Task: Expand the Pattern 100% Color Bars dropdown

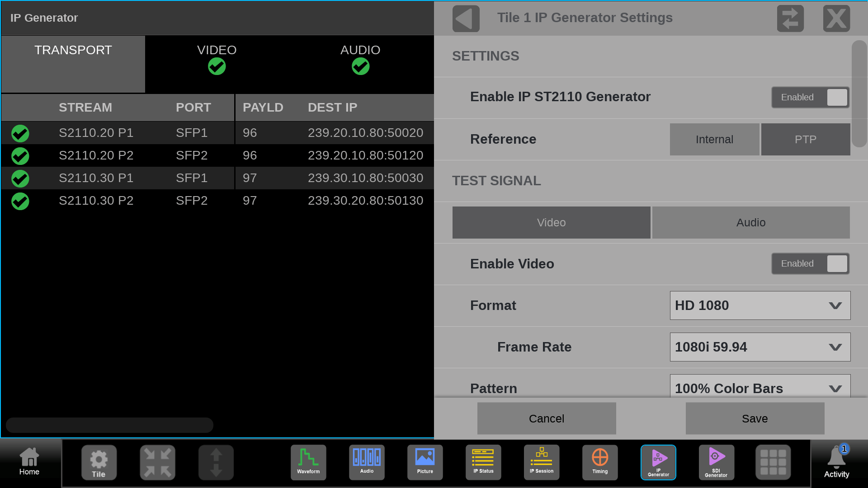Action: (x=760, y=388)
